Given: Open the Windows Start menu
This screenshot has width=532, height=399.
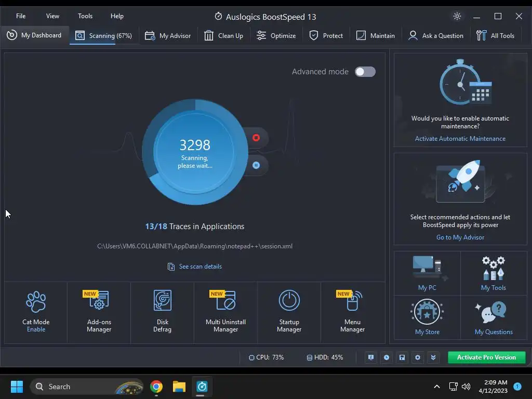Looking at the screenshot, I should click(x=17, y=387).
